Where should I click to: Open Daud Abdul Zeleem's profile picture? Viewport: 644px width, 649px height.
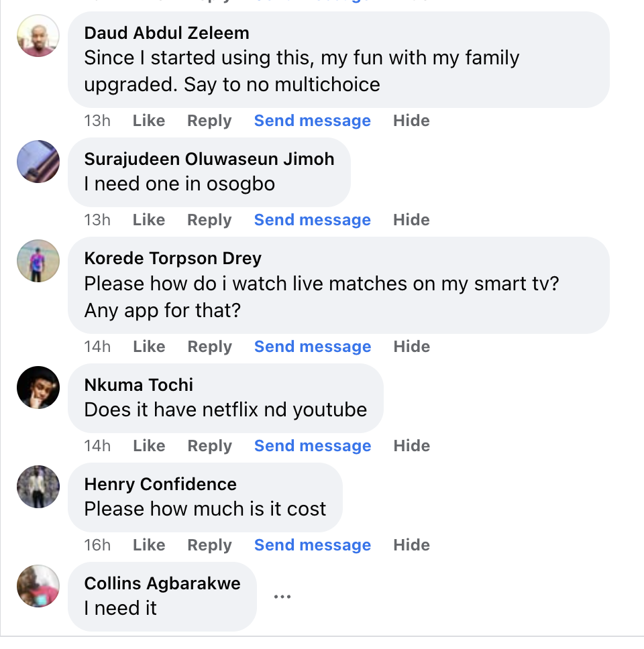click(x=38, y=36)
